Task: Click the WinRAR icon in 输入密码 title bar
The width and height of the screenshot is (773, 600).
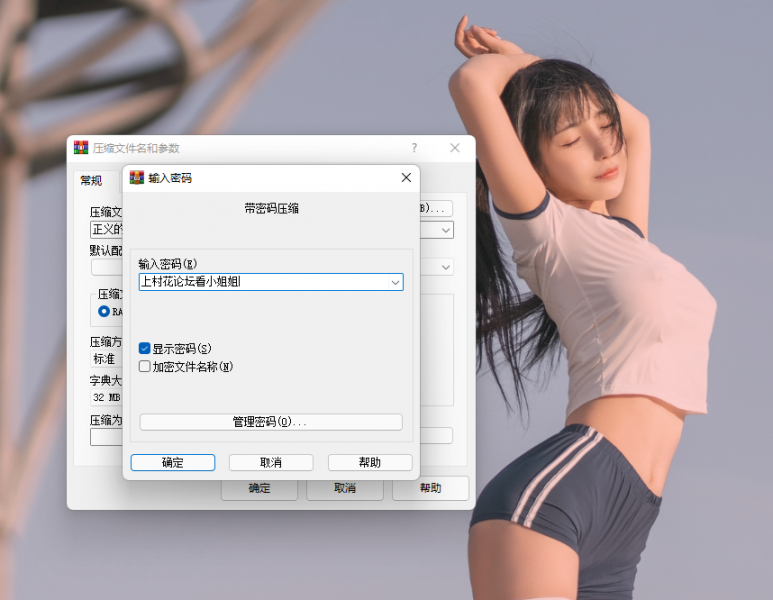Action: click(x=137, y=178)
